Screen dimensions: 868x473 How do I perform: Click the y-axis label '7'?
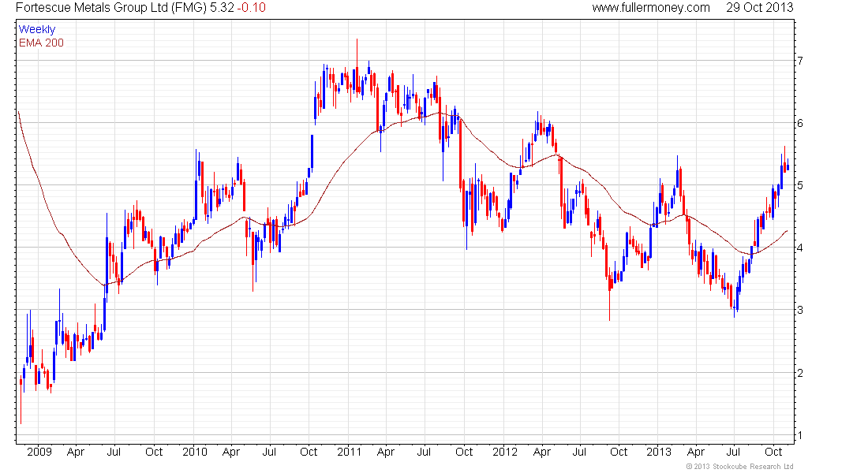point(800,61)
